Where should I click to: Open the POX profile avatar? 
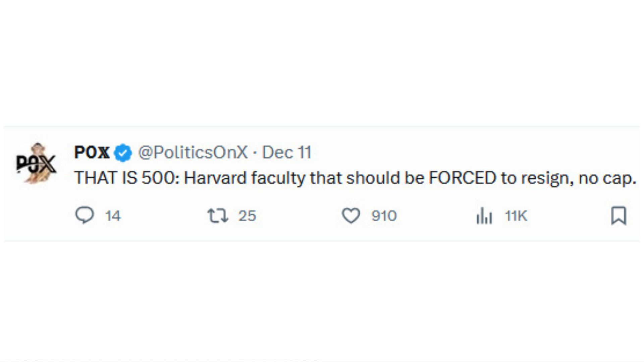(x=36, y=164)
